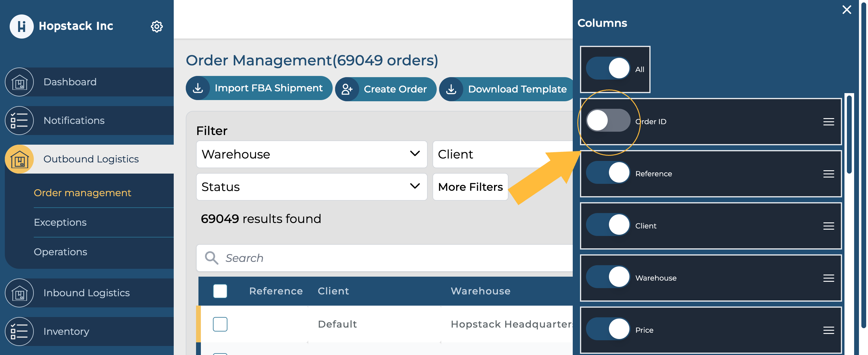Enable the Order ID column toggle

click(x=607, y=121)
